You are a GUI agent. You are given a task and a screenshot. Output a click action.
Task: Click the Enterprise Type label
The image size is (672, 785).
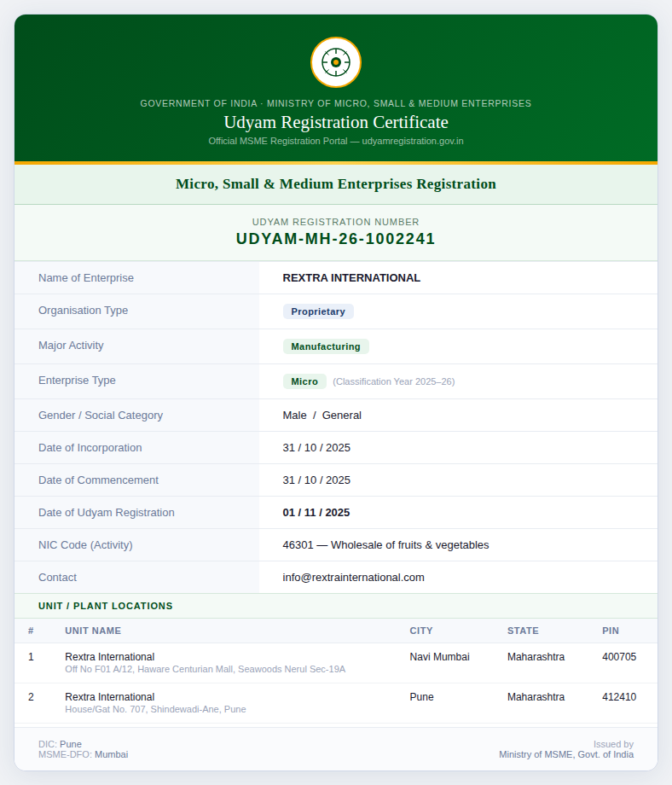click(77, 381)
